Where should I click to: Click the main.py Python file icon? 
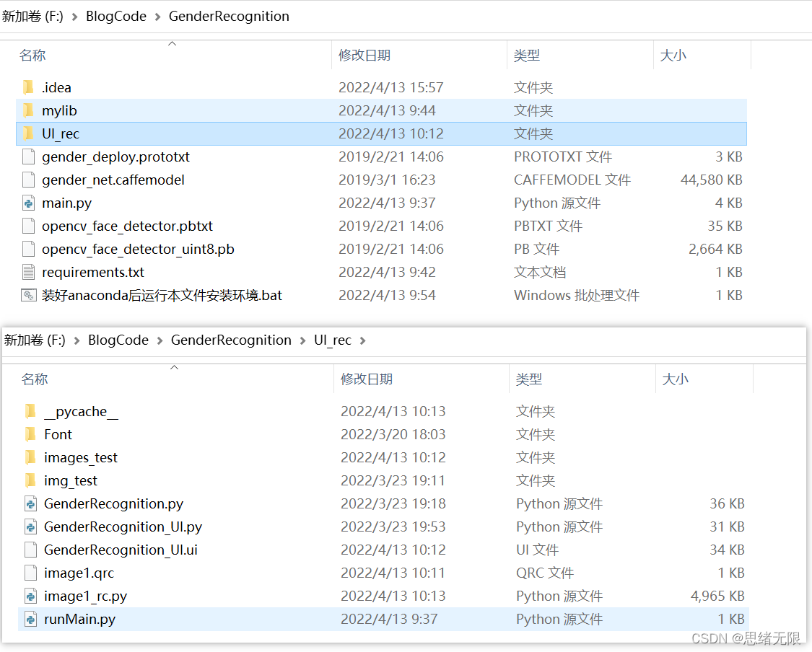tap(28, 203)
